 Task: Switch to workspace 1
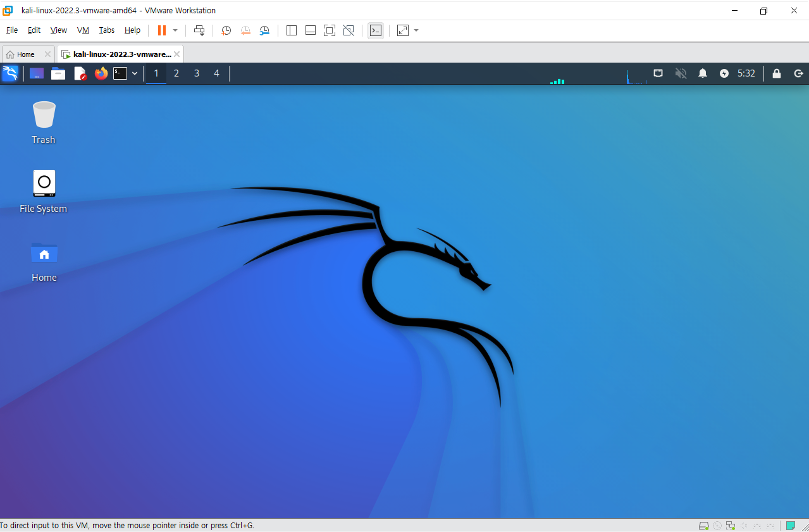[156, 73]
